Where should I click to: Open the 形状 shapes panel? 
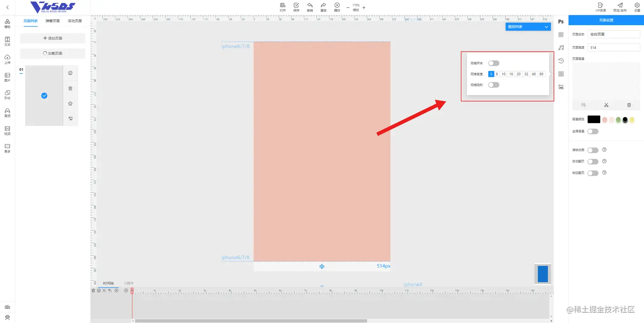[7, 95]
